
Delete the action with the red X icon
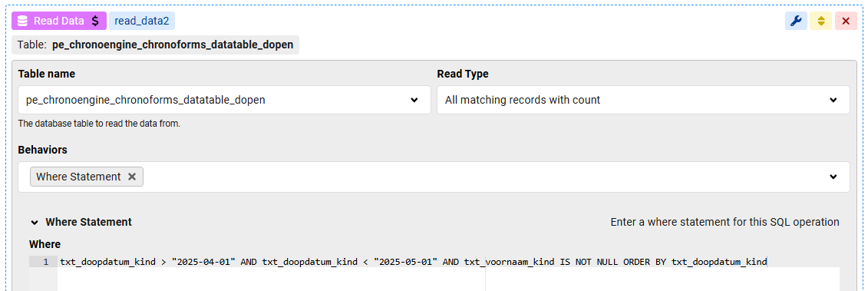click(846, 21)
